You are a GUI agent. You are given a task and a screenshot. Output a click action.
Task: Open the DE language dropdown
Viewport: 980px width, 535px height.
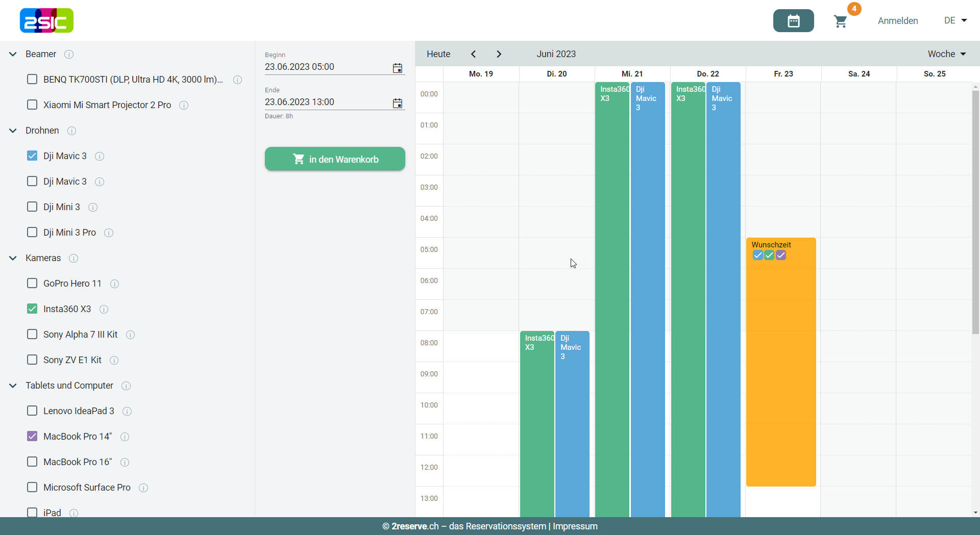pyautogui.click(x=955, y=21)
